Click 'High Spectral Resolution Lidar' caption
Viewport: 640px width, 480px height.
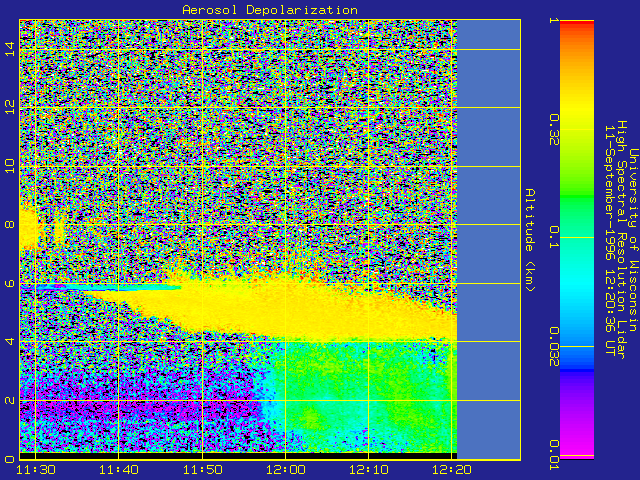click(x=621, y=240)
